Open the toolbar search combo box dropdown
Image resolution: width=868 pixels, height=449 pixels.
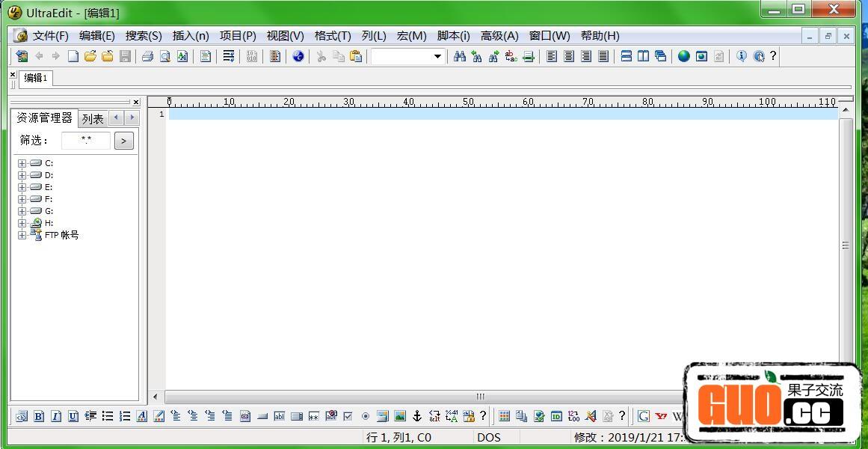coord(437,56)
